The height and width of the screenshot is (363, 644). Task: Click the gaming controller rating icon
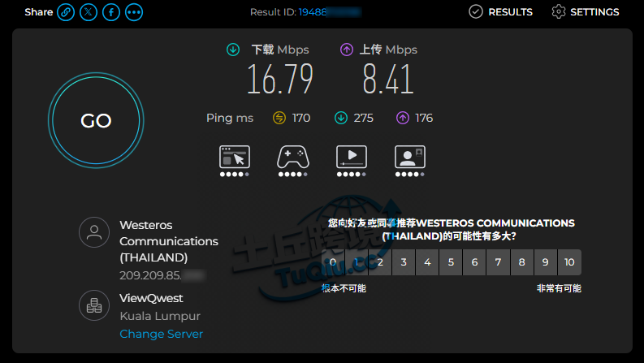293,157
